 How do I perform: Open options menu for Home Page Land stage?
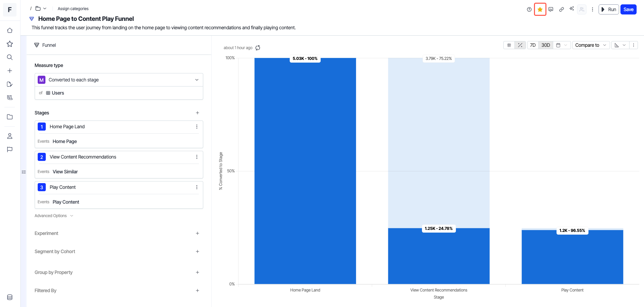(x=197, y=127)
